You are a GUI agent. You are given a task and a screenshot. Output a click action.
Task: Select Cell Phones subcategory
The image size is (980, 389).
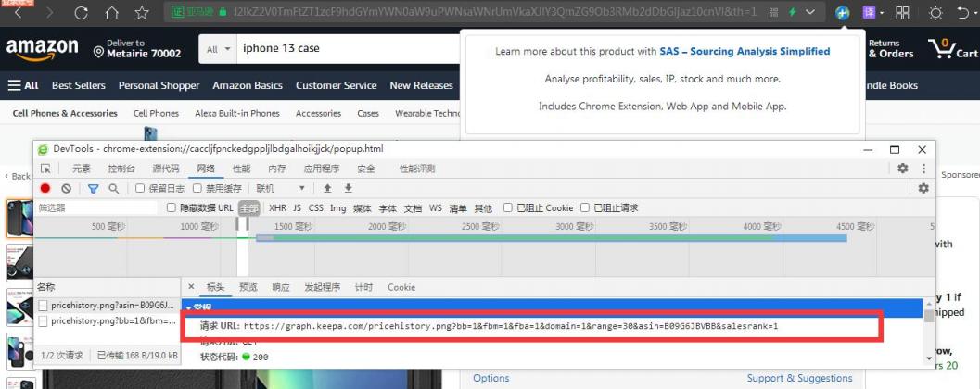pos(157,114)
